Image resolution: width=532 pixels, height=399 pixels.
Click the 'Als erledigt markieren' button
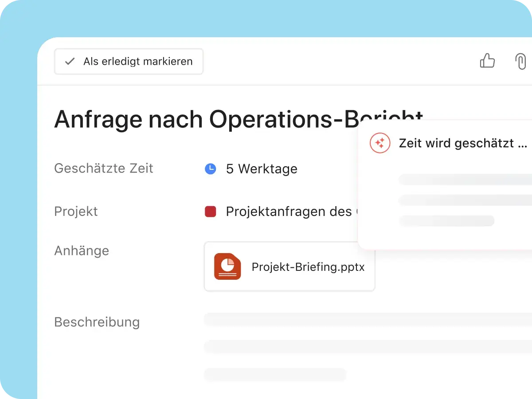tap(129, 61)
